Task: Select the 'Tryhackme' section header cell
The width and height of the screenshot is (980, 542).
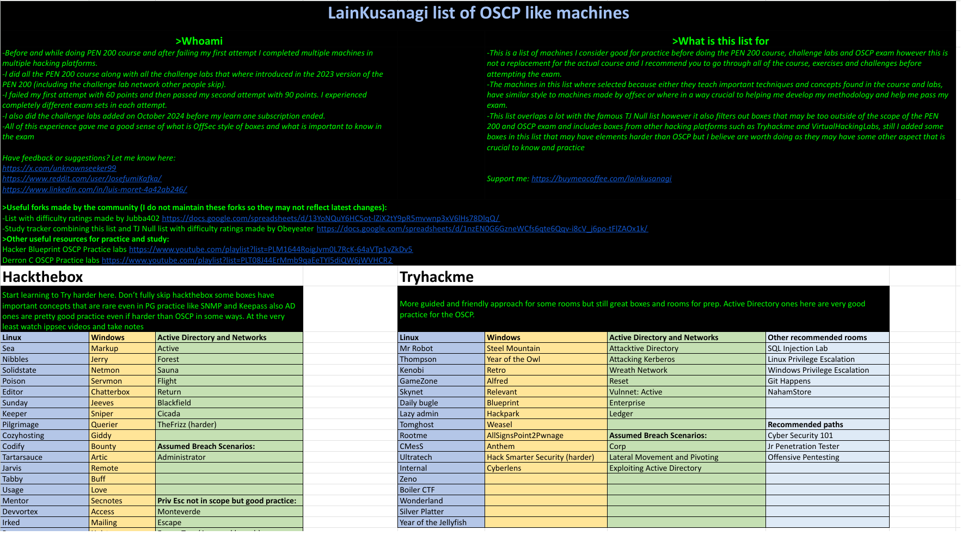Action: [x=644, y=276]
